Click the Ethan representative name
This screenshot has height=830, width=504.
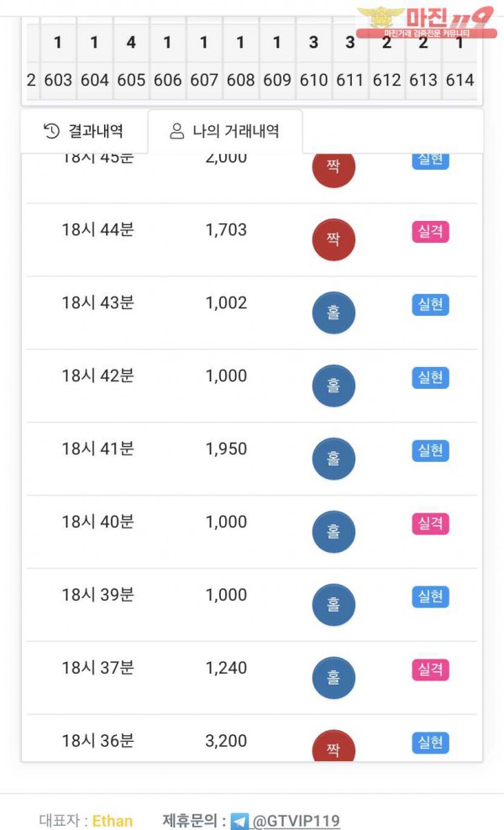113,821
